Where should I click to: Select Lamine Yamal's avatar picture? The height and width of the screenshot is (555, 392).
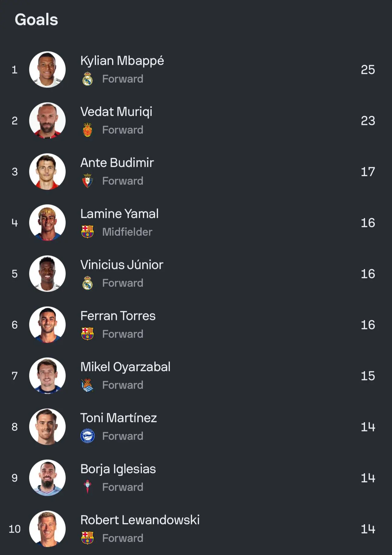tap(47, 223)
